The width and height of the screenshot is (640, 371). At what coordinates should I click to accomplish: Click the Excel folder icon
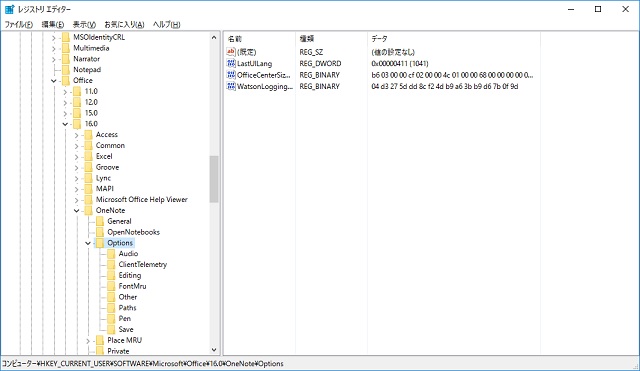point(89,156)
